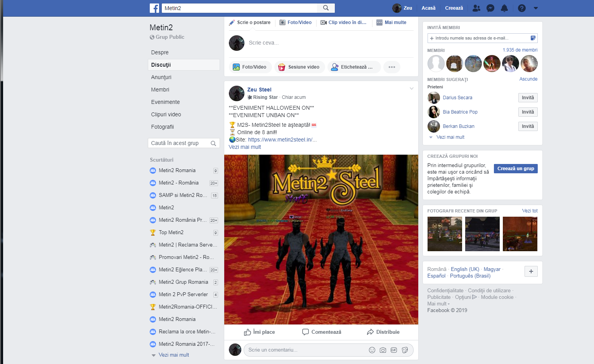Click the group search magnifier icon
Screen dimensions: 594x364
[213, 143]
